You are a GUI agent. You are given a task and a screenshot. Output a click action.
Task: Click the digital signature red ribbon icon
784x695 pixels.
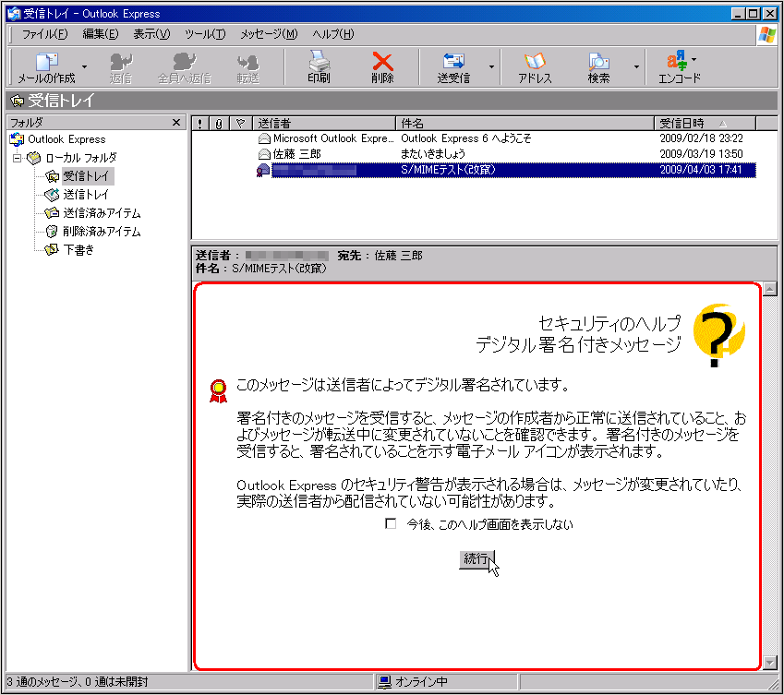[218, 391]
